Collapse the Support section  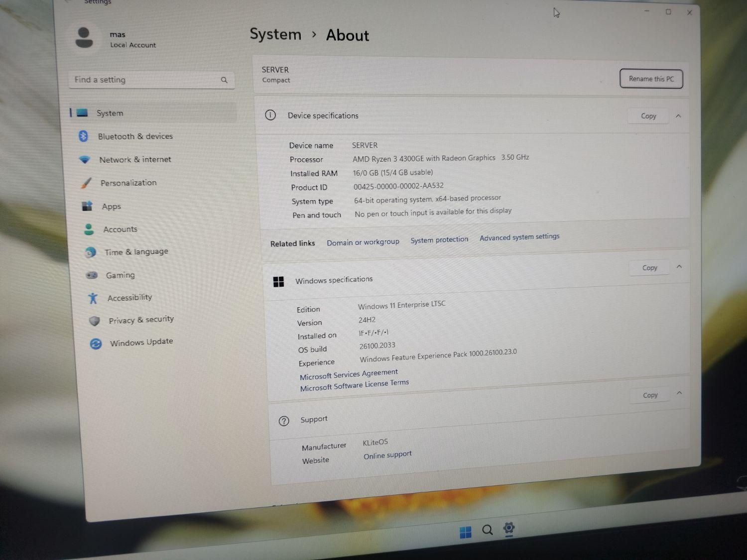click(x=679, y=393)
